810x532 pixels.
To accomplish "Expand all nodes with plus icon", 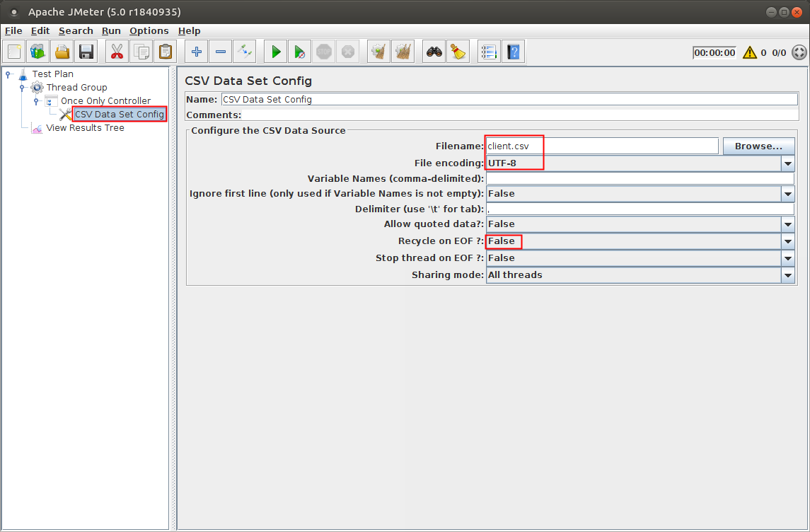I will click(196, 52).
